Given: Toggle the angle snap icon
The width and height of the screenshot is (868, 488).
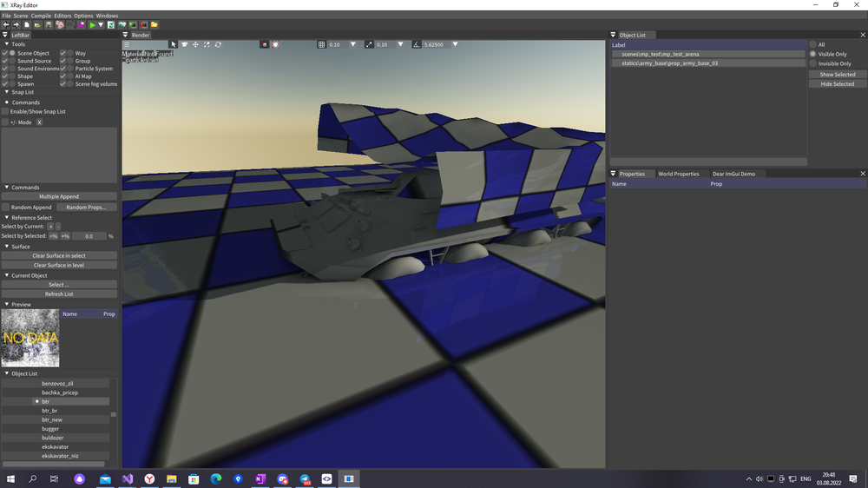Looking at the screenshot, I should point(417,44).
